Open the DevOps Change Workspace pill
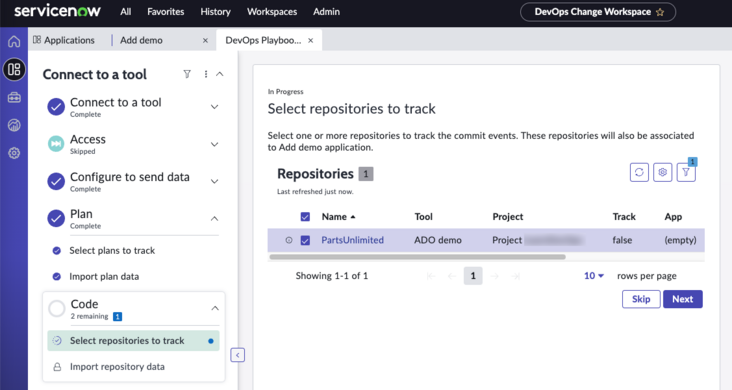Viewport: 732px width, 390px height. (598, 12)
